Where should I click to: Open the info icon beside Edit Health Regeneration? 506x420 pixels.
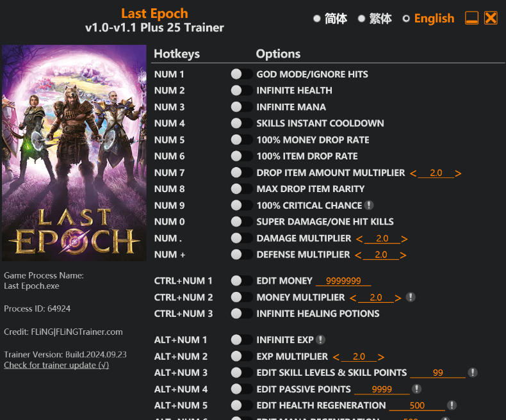[x=452, y=405]
